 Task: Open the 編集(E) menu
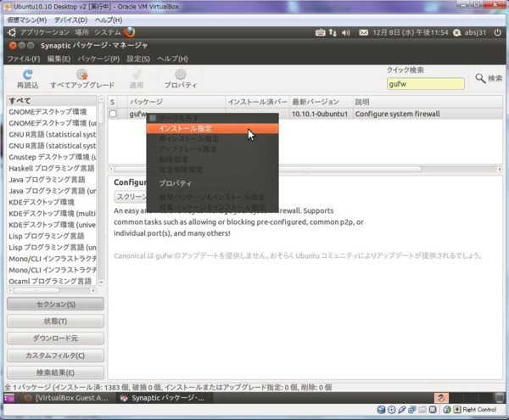click(59, 59)
